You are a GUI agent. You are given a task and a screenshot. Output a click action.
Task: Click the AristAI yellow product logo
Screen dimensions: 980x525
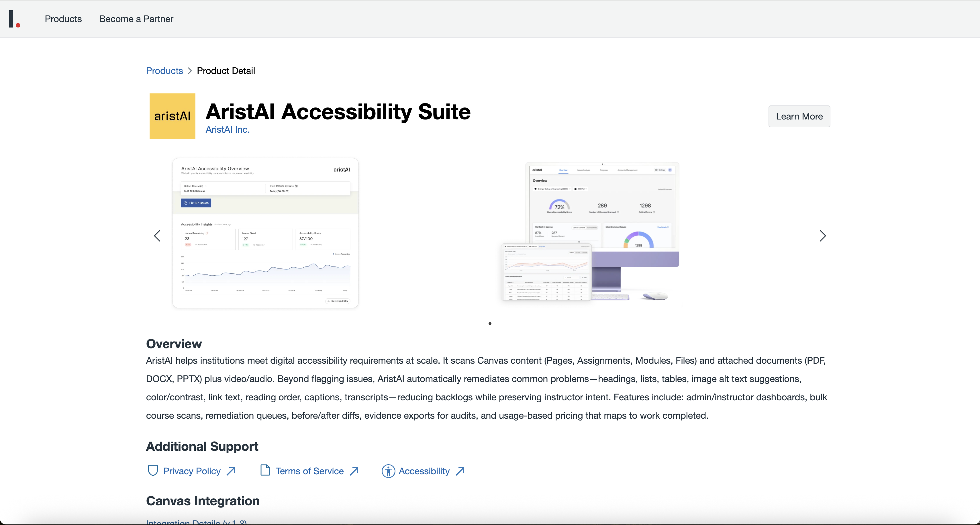(x=172, y=116)
